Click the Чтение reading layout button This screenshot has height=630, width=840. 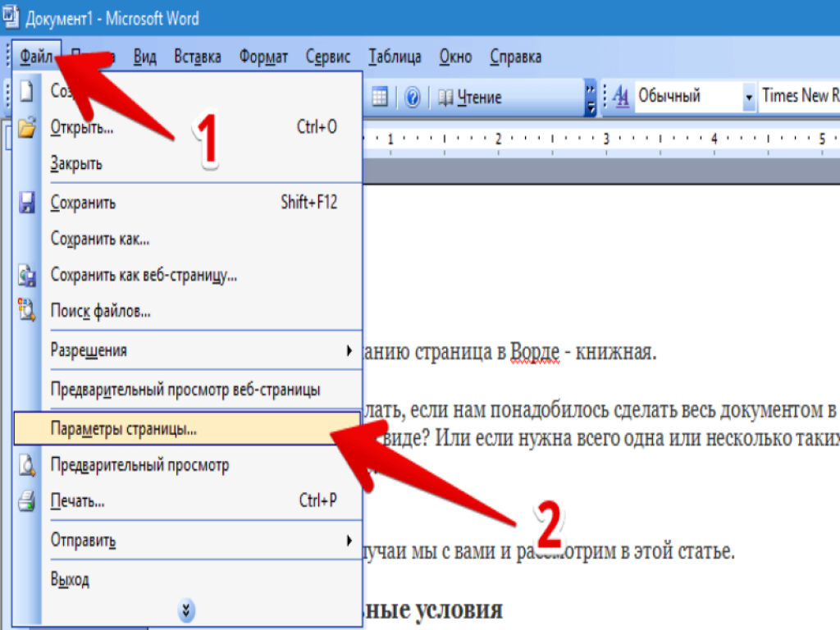470,97
